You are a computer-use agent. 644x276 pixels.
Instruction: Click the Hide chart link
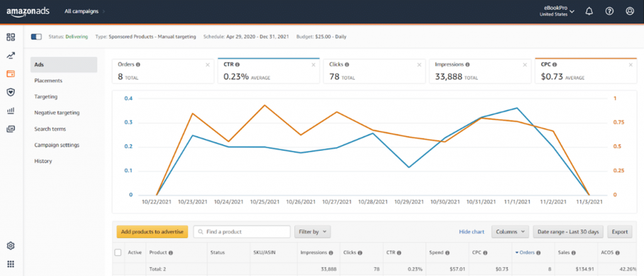472,231
